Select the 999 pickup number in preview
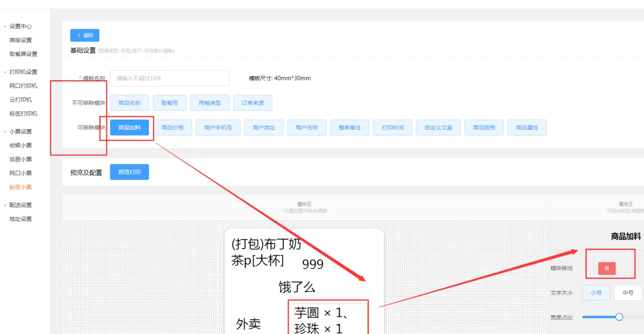Image resolution: width=644 pixels, height=334 pixels. click(313, 264)
